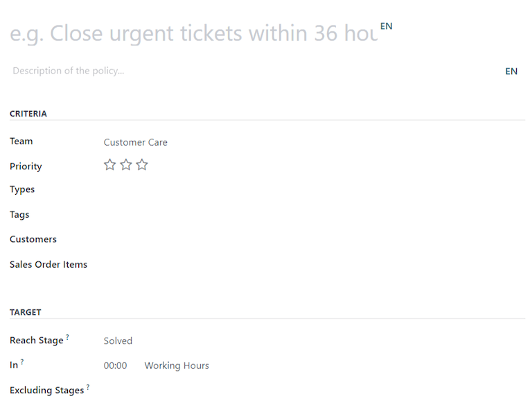Screen dimensions: 532x405
Task: Click the policy title input field
Action: [194, 33]
